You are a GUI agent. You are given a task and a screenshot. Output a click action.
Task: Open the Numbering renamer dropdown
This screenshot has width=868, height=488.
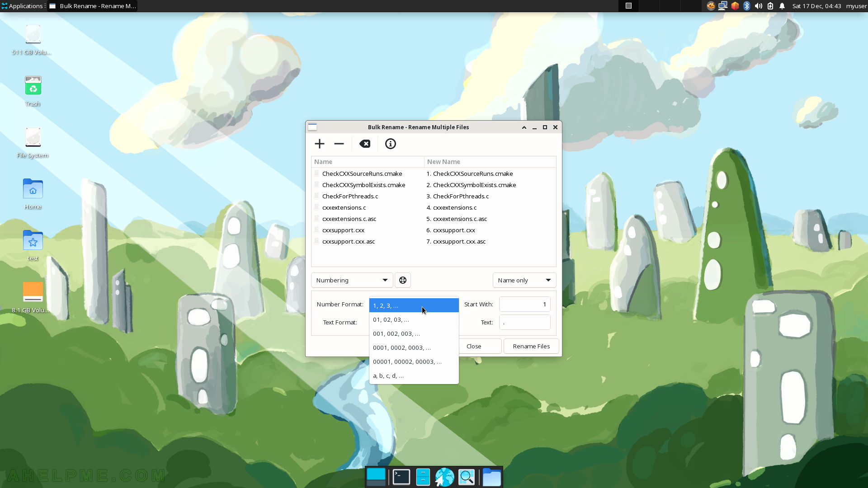coord(352,280)
